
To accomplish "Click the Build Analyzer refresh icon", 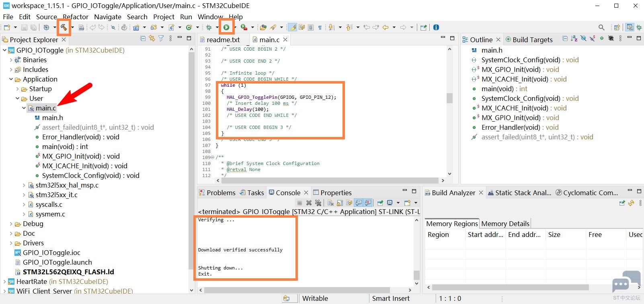I will tap(631, 203).
